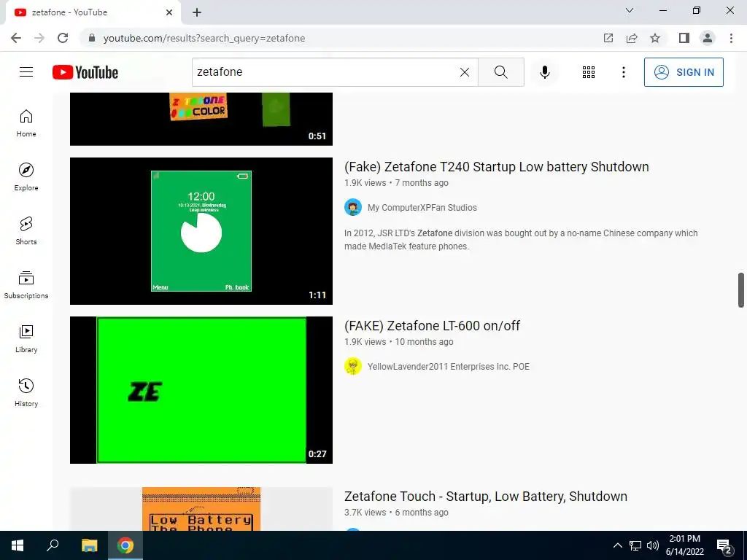The image size is (747, 560).
Task: Click the SIGN IN button
Action: click(x=684, y=72)
